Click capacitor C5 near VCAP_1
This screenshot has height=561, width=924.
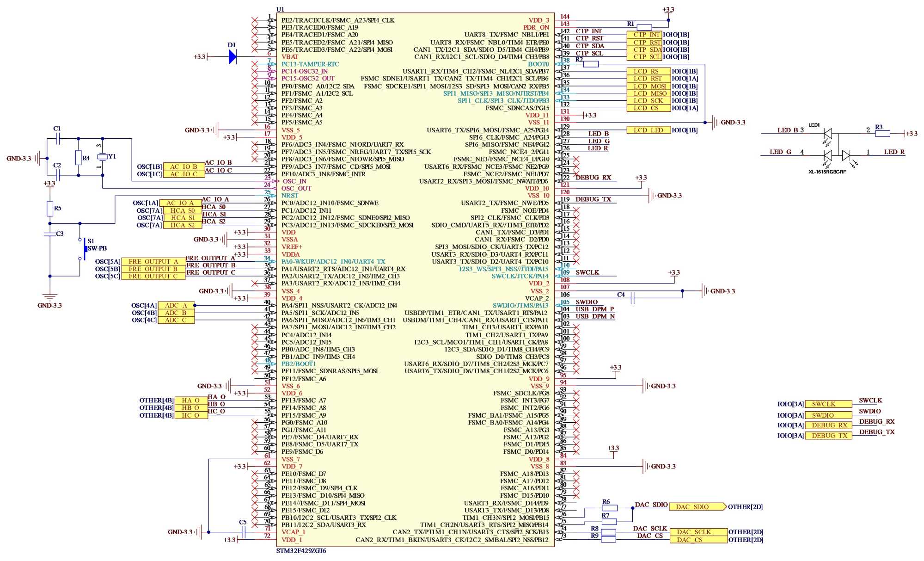(x=244, y=532)
